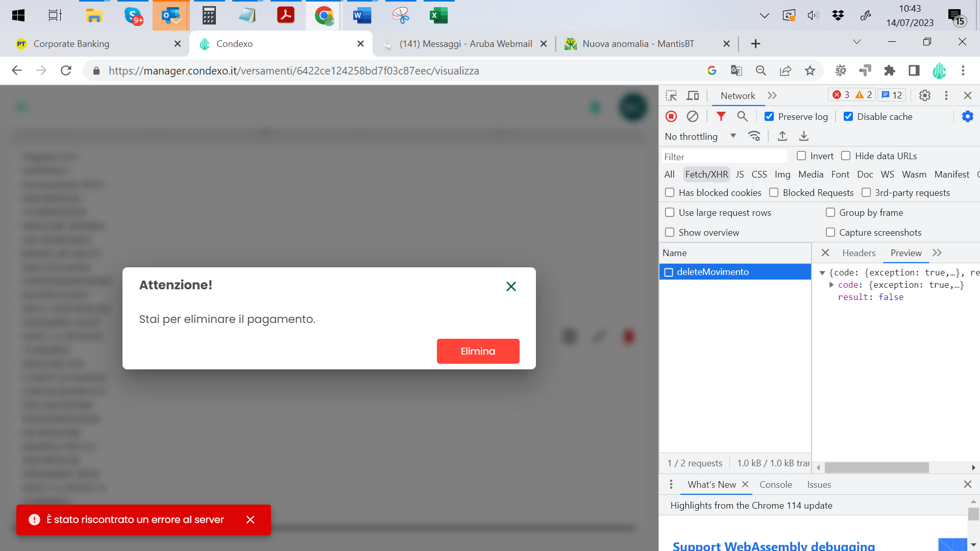Switch to the Headers tab
980x551 pixels.
[859, 253]
